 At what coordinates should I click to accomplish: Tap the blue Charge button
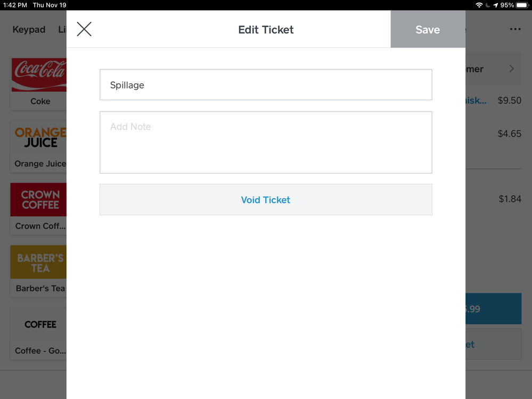point(494,309)
